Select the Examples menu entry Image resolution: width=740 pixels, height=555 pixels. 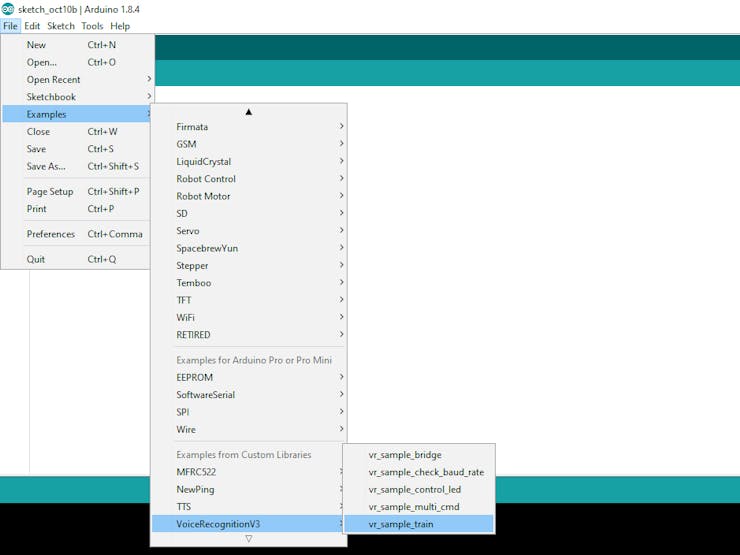click(x=77, y=114)
